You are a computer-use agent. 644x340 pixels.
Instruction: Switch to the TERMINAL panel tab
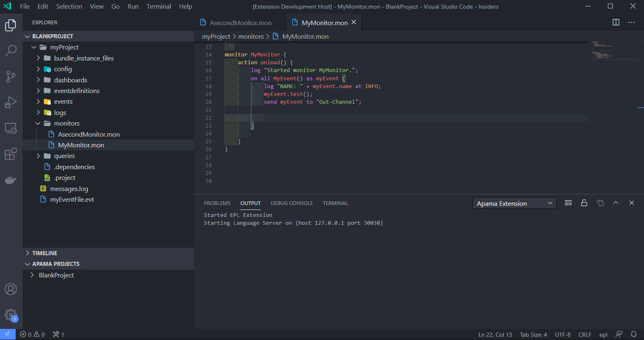point(335,203)
